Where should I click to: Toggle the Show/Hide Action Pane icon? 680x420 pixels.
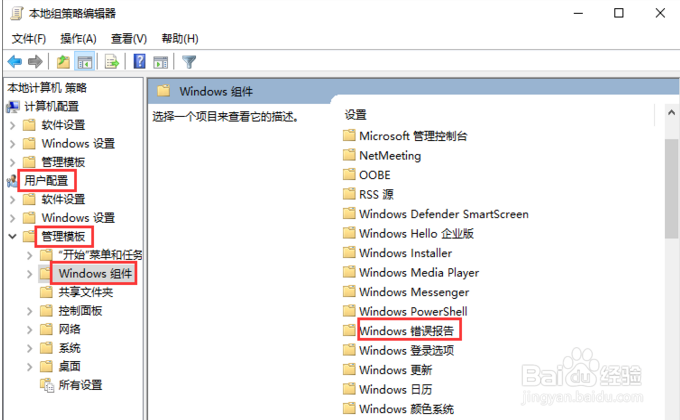(161, 62)
